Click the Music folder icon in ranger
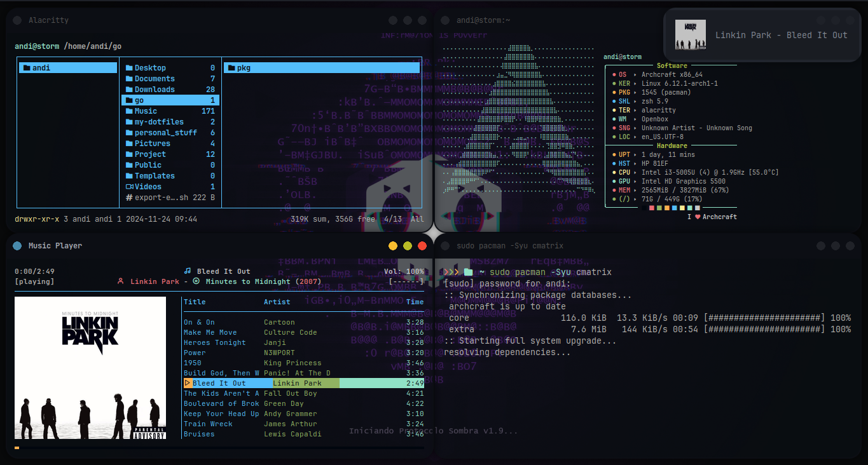 pos(129,111)
